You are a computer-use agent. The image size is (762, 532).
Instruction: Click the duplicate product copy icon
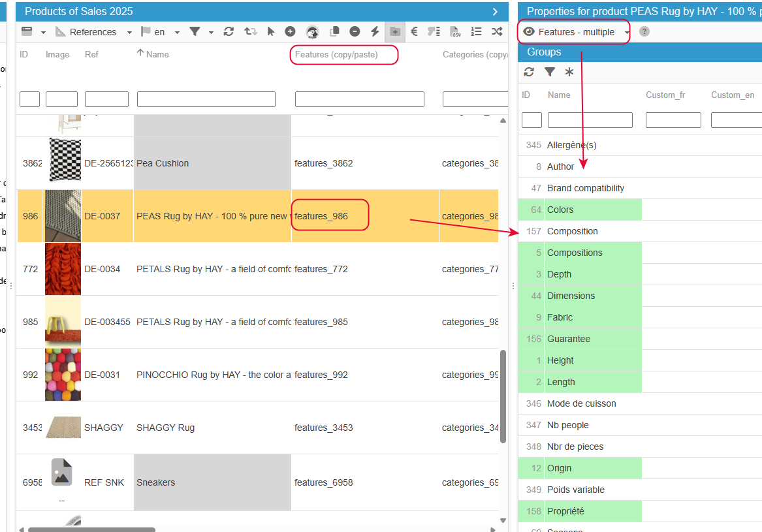(x=334, y=31)
